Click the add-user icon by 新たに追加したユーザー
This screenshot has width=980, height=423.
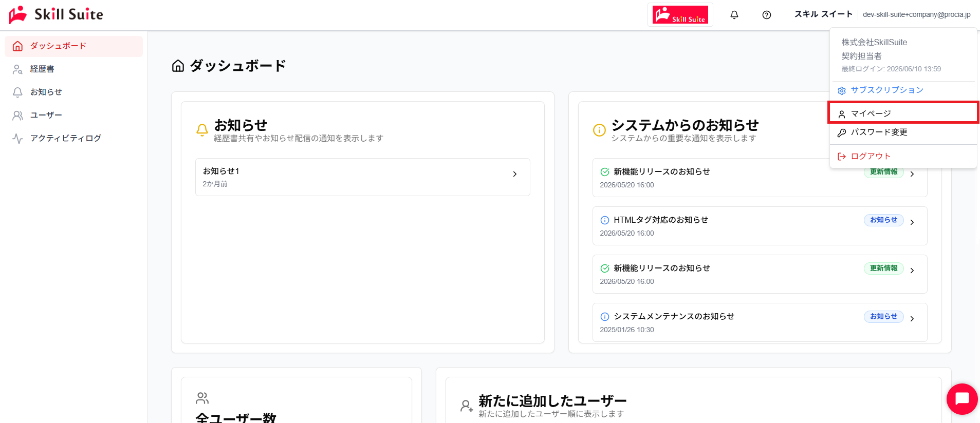pyautogui.click(x=467, y=406)
